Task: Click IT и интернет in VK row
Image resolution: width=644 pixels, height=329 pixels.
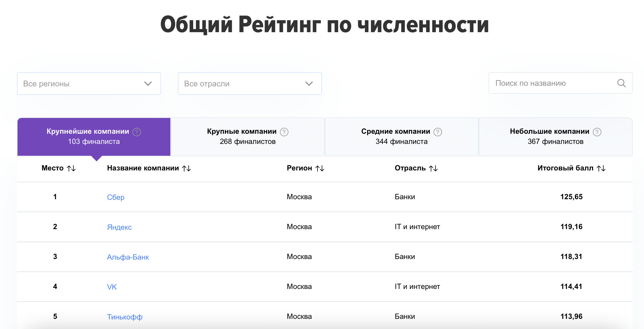Action: (417, 286)
